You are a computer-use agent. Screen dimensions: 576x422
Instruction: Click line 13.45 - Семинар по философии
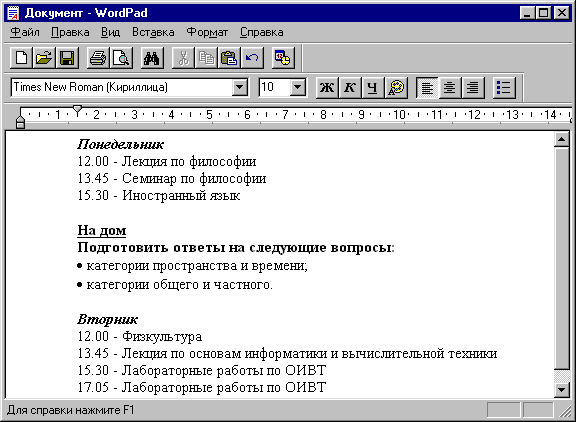pos(172,178)
